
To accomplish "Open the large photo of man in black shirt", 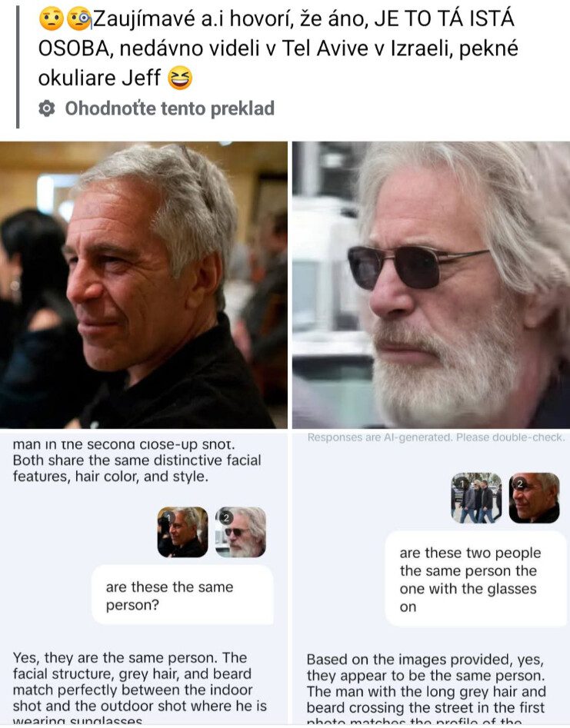I will [144, 284].
